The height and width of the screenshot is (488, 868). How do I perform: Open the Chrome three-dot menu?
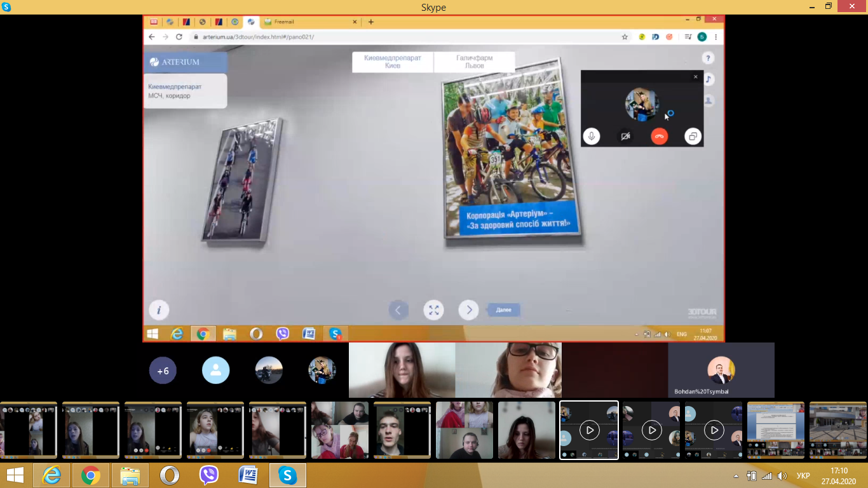pyautogui.click(x=716, y=37)
